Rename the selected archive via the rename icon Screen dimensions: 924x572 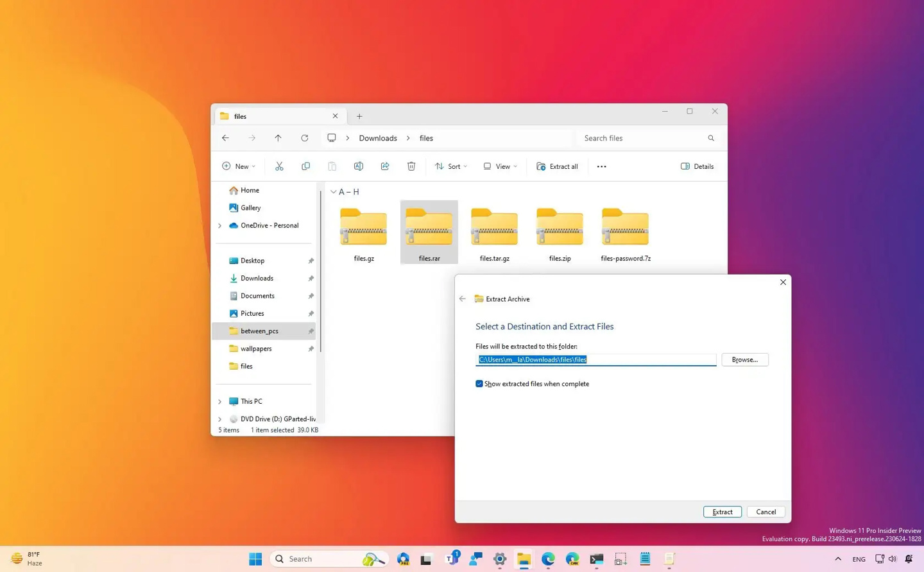(358, 166)
